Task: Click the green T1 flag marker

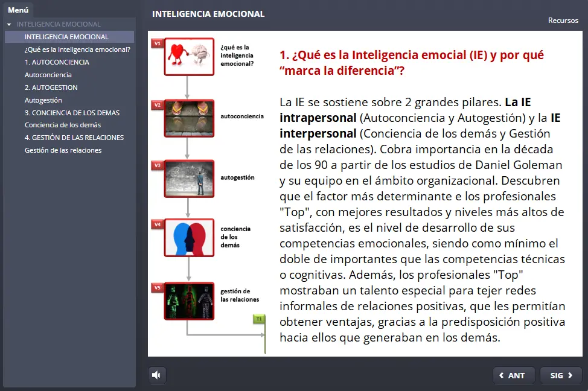Action: click(259, 319)
